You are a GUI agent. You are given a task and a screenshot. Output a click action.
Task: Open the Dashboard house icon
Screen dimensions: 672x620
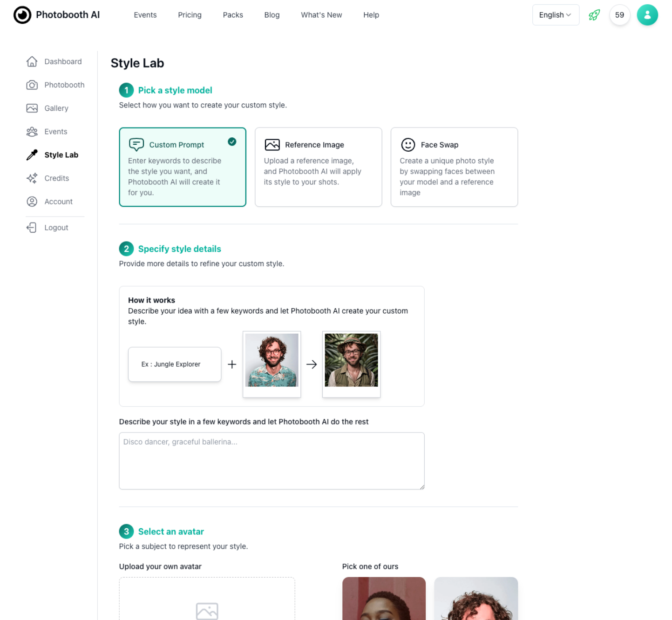pyautogui.click(x=32, y=61)
